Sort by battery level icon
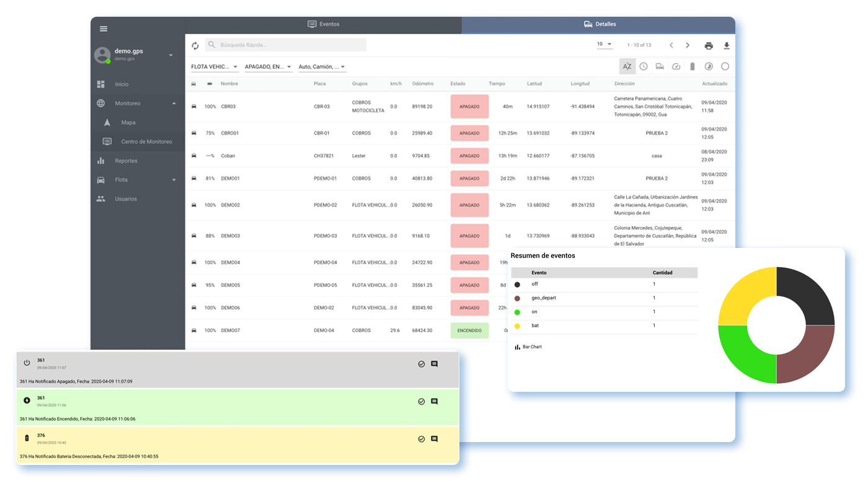 pyautogui.click(x=693, y=66)
